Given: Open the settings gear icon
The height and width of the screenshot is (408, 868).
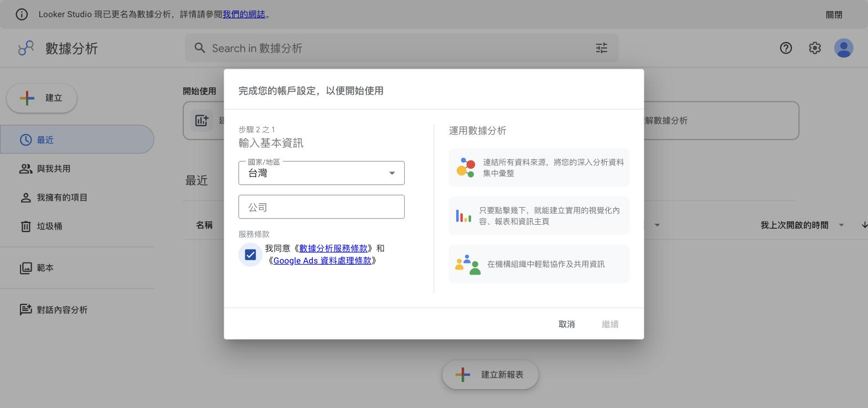Looking at the screenshot, I should coord(815,48).
